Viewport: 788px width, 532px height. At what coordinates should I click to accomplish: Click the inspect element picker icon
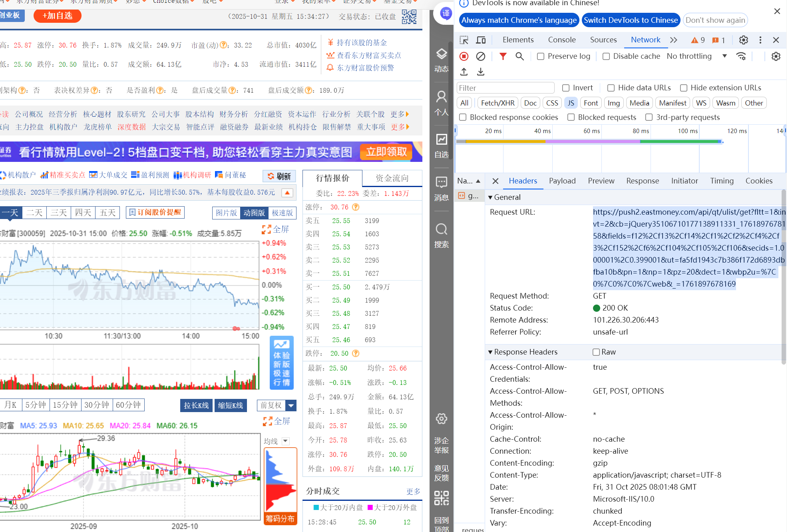464,40
